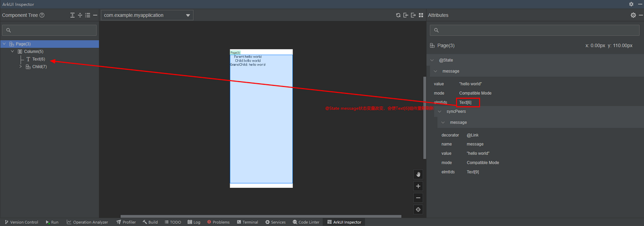Viewport: 644px width, 226px height.
Task: Collapse the syncPeers section
Action: 440,111
